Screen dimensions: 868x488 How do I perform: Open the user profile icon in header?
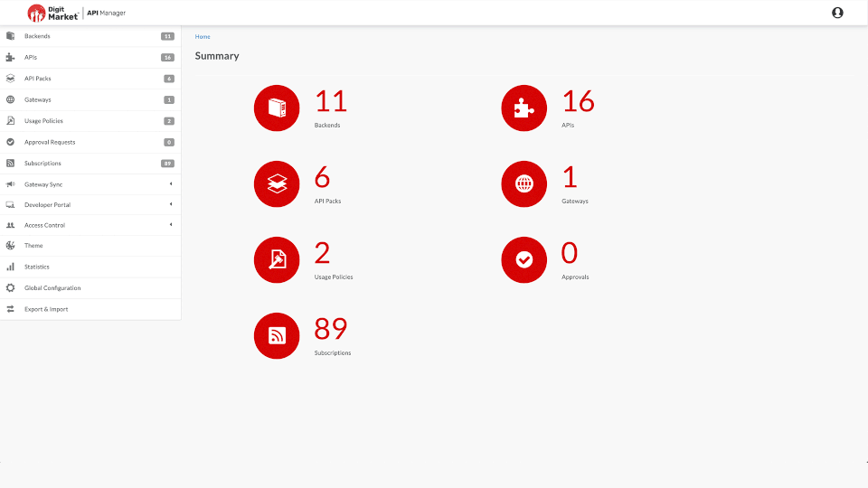pos(837,13)
